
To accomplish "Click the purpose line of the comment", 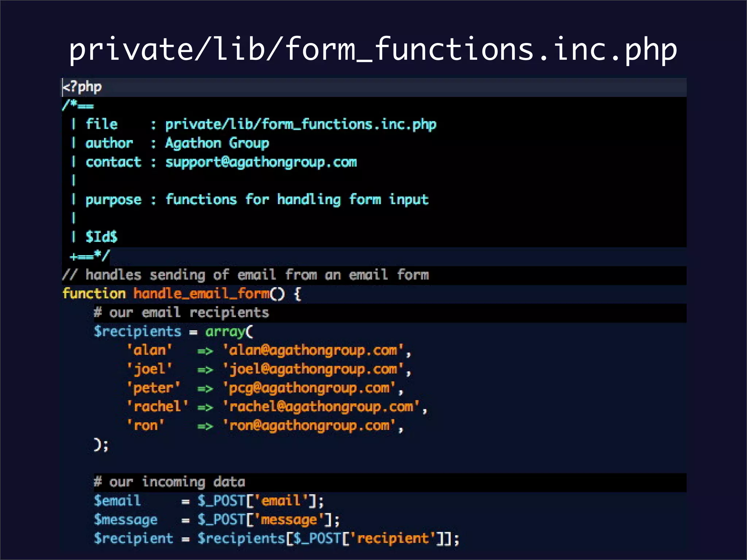I will (x=256, y=200).
